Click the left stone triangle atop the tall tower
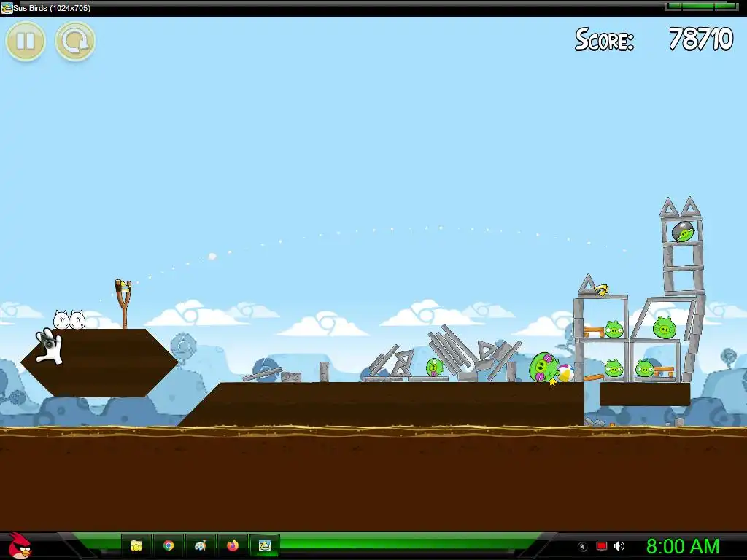Image resolution: width=747 pixels, height=560 pixels. [x=669, y=208]
